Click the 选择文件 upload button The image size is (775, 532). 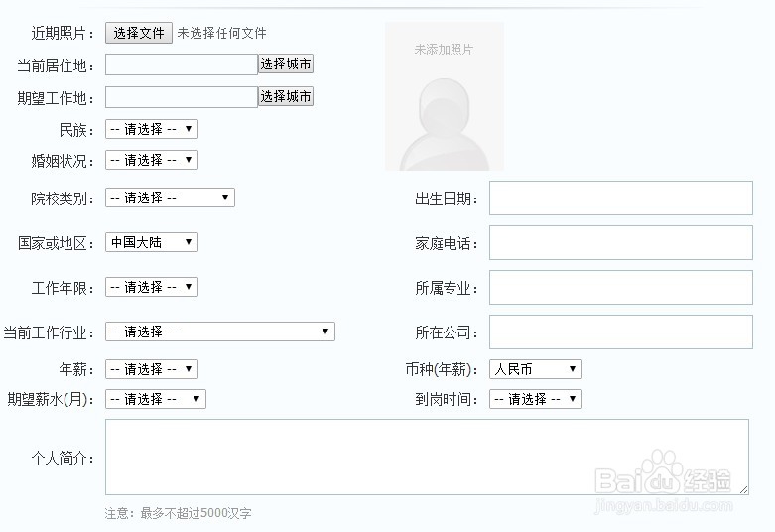(139, 33)
